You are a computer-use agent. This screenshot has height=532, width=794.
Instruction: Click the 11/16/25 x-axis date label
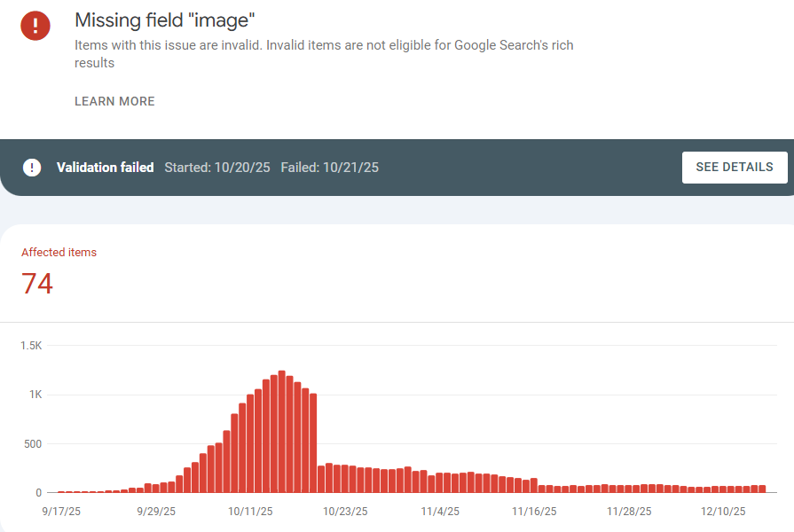click(x=534, y=512)
